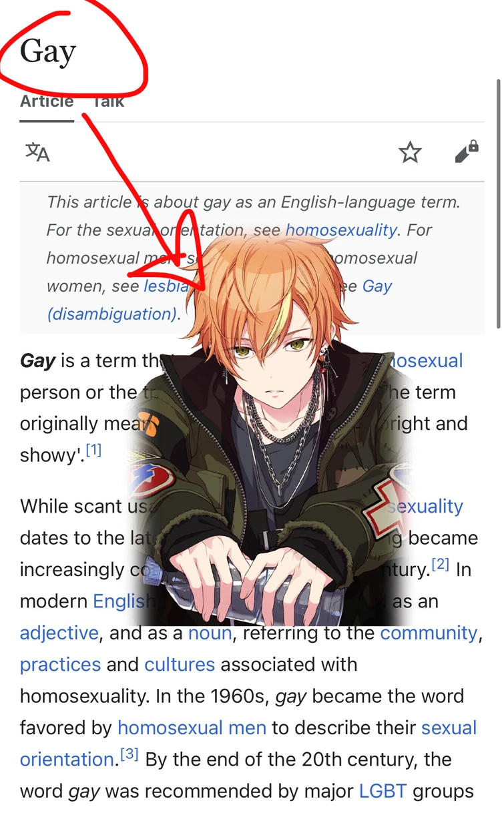This screenshot has width=504, height=813.
Task: Click the page scrollbar on right edge
Action: tap(498, 204)
